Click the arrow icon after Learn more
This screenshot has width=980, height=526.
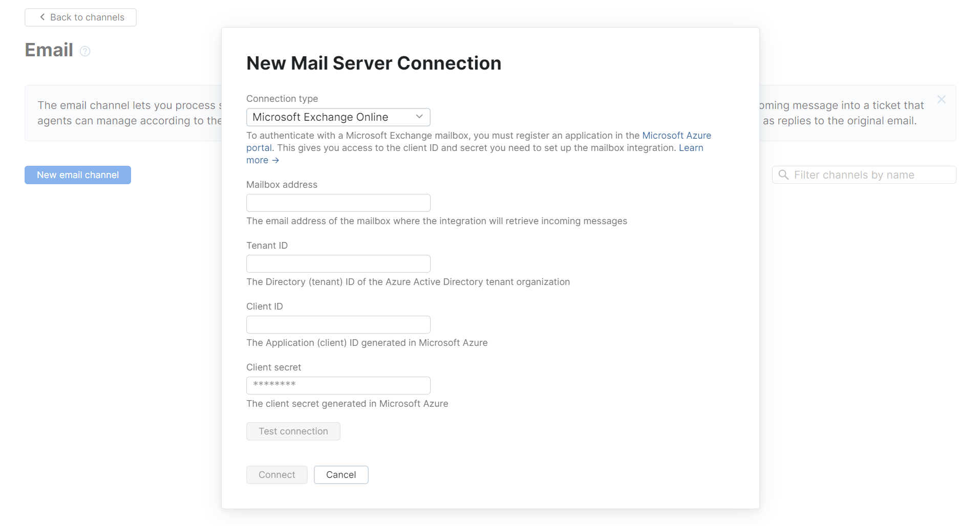(x=276, y=160)
